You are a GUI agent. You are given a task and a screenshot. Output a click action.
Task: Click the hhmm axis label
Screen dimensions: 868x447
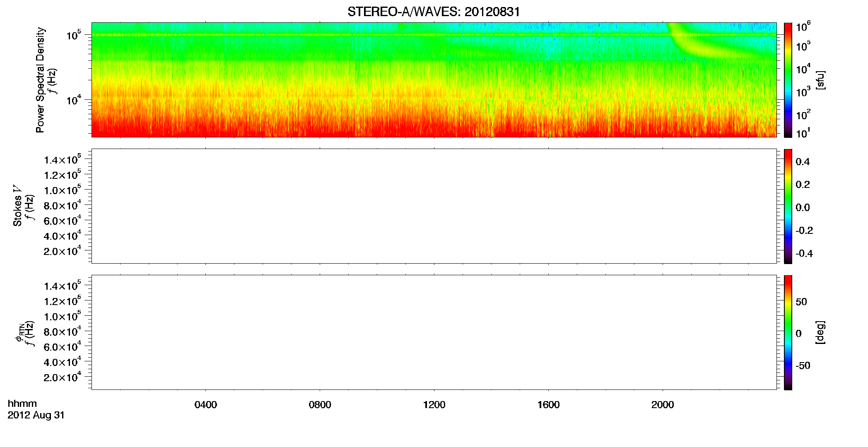[x=22, y=404]
